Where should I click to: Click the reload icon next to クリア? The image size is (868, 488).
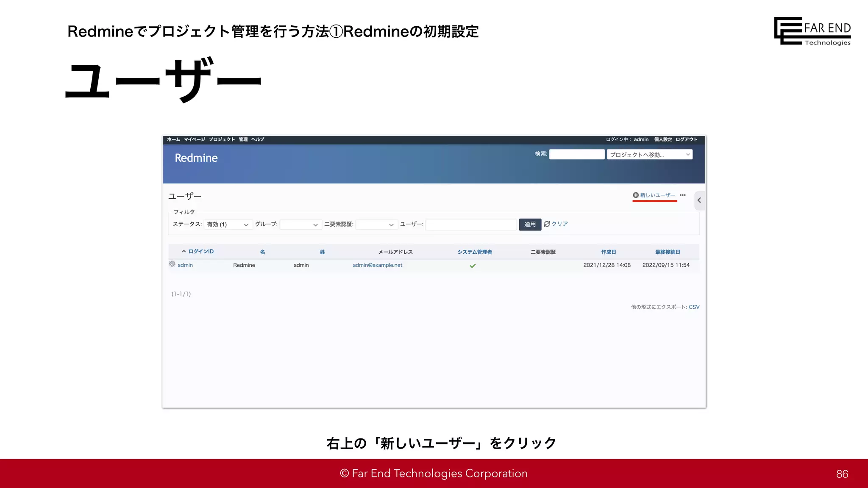547,224
